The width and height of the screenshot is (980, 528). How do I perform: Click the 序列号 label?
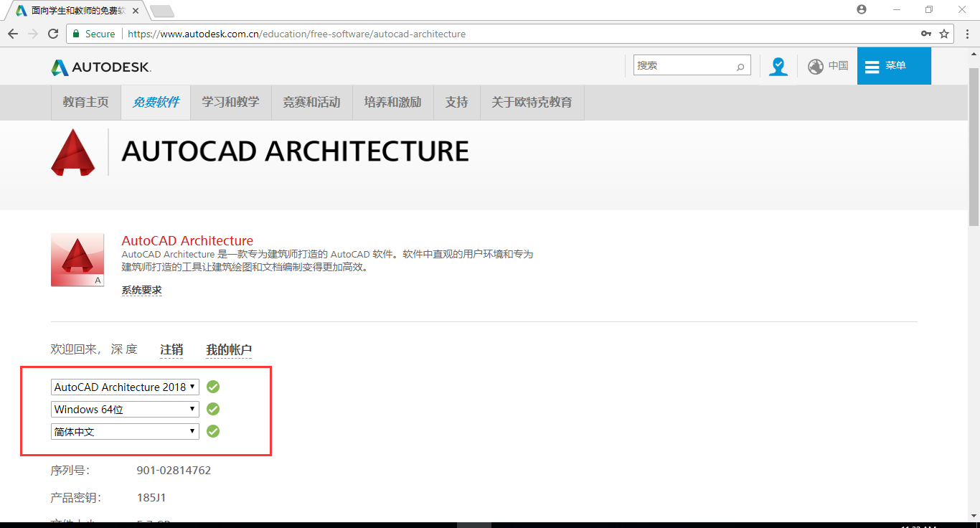70,471
